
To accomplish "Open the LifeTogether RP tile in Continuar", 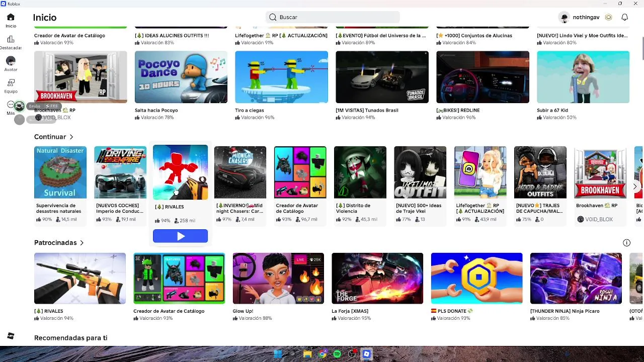I will coord(480,172).
